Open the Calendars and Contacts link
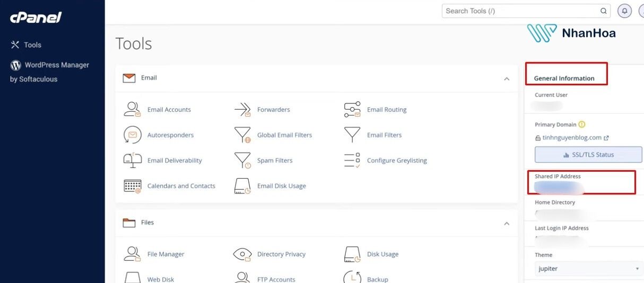 pyautogui.click(x=181, y=186)
